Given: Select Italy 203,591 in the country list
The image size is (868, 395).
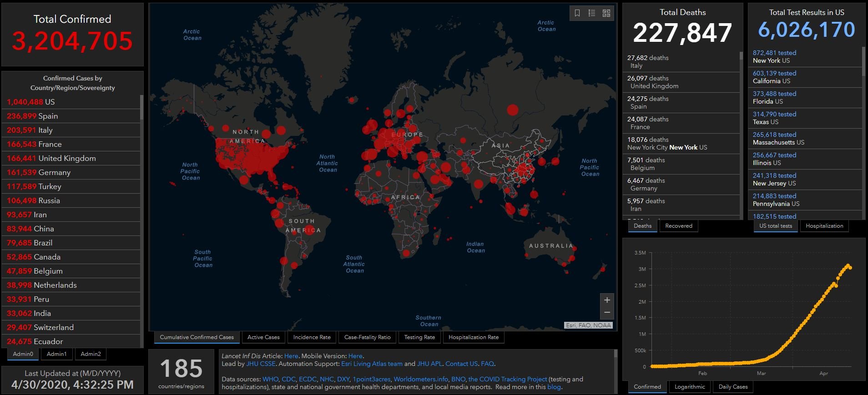Looking at the screenshot, I should (72, 130).
